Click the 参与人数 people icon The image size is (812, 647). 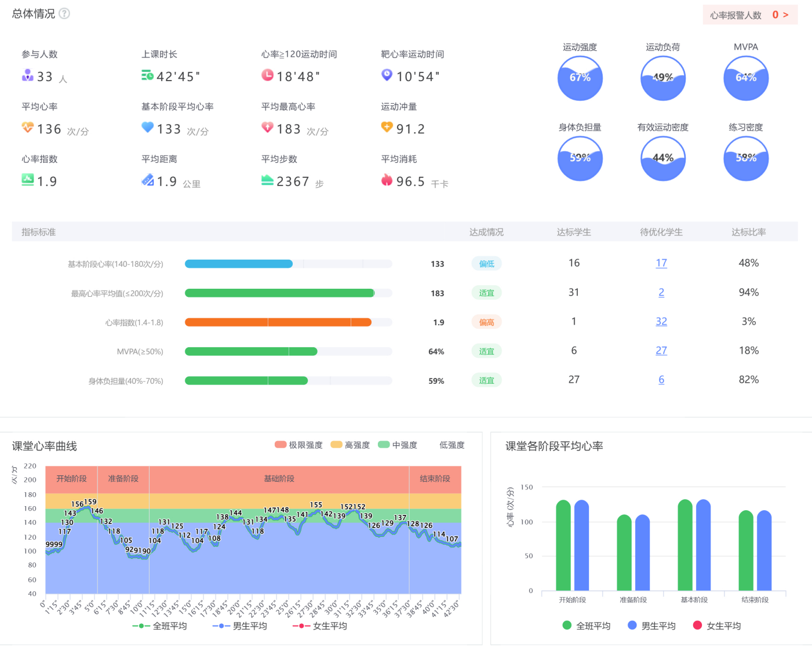(27, 75)
